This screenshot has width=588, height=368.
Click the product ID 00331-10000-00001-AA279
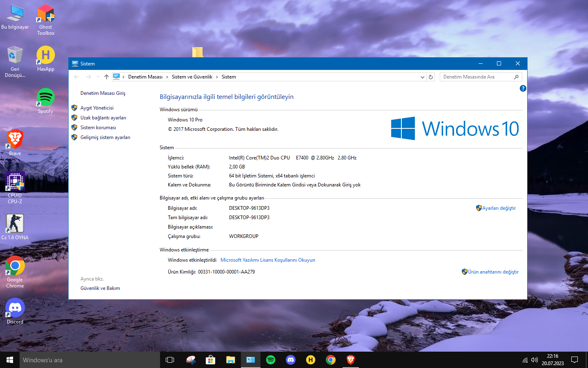click(226, 272)
